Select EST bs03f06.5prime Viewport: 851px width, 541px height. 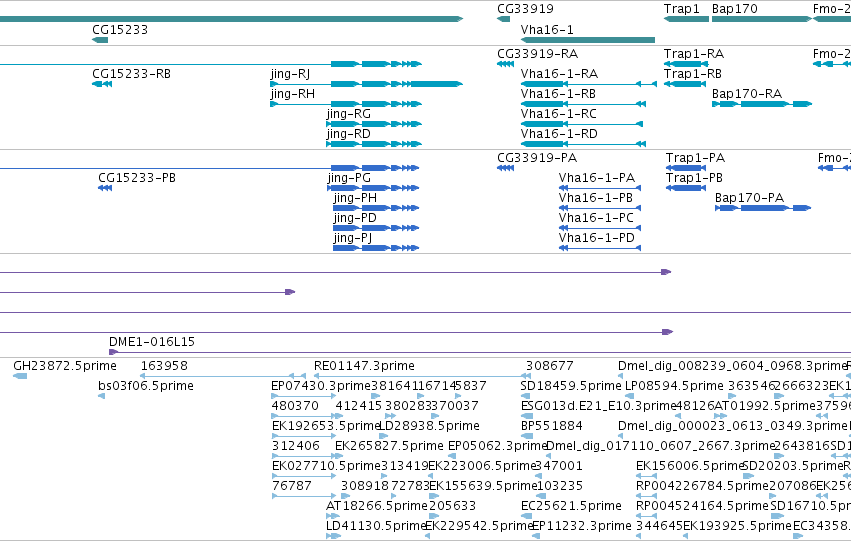tap(146, 386)
